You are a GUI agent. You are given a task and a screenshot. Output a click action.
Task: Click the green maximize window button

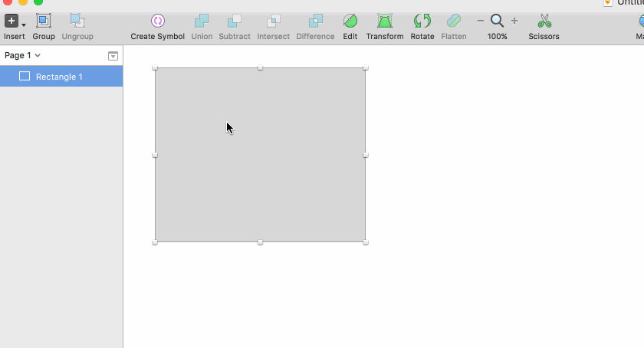pos(38,2)
